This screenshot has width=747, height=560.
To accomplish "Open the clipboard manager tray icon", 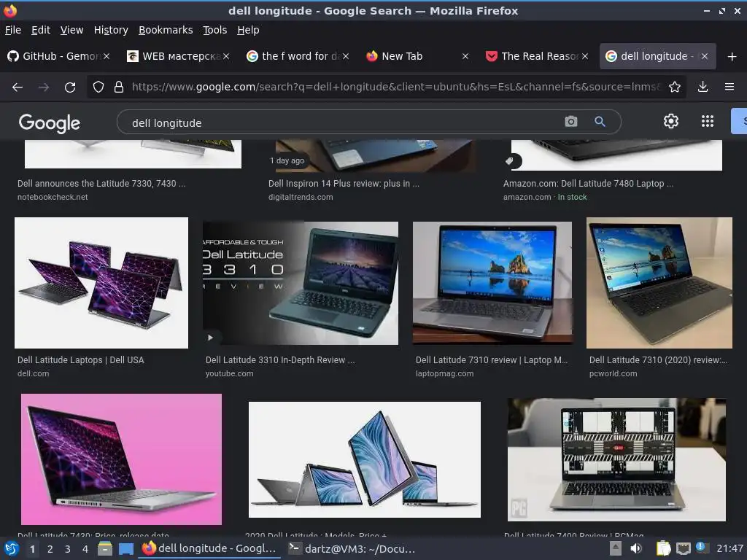I will 663,548.
